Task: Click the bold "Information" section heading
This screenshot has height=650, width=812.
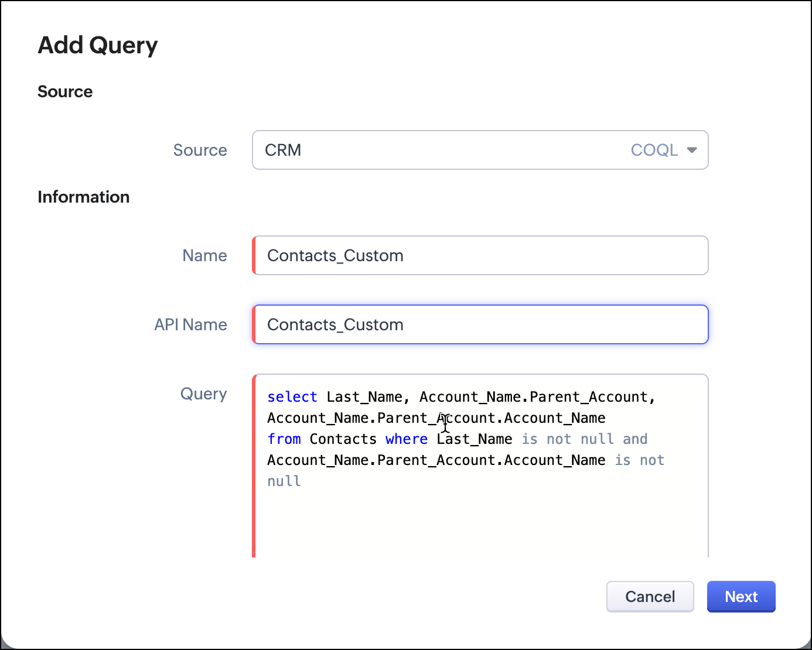Action: point(84,197)
